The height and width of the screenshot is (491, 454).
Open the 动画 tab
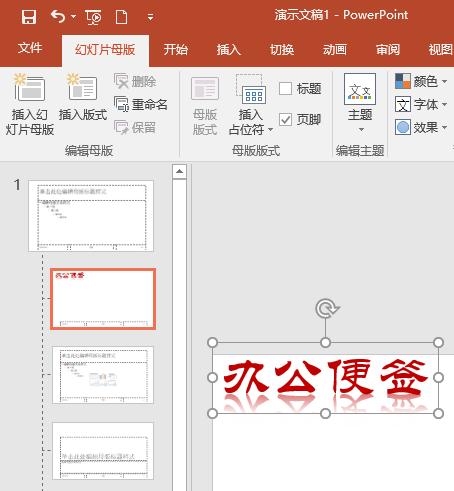[x=335, y=50]
